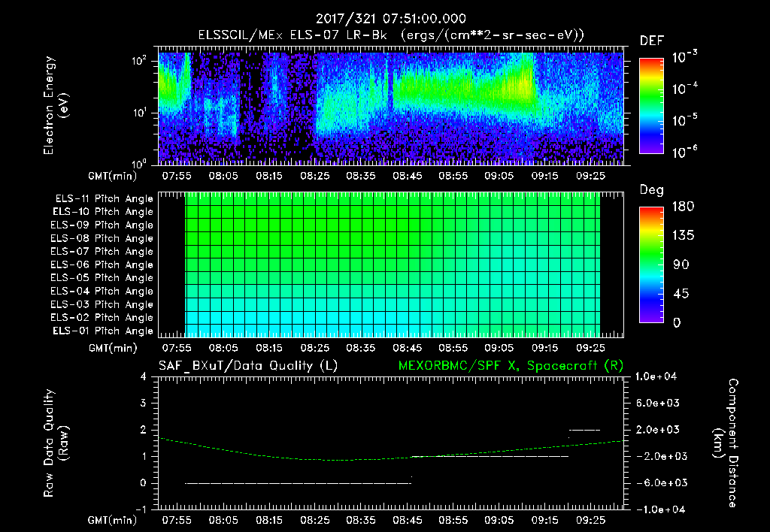
Task: Click the plot title timestamp '2017/321 07:51:00.000'
Action: 391,19
